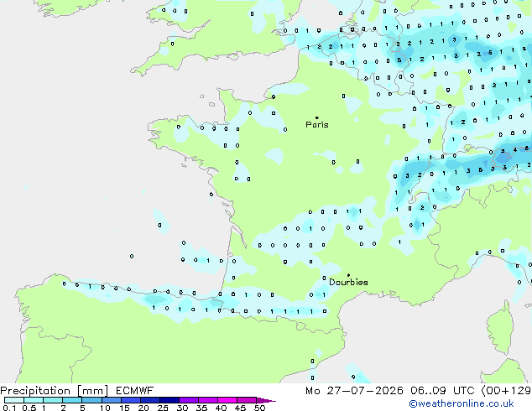Select the 'Precipitation [mm]' title text
The width and height of the screenshot is (532, 411).
point(55,391)
